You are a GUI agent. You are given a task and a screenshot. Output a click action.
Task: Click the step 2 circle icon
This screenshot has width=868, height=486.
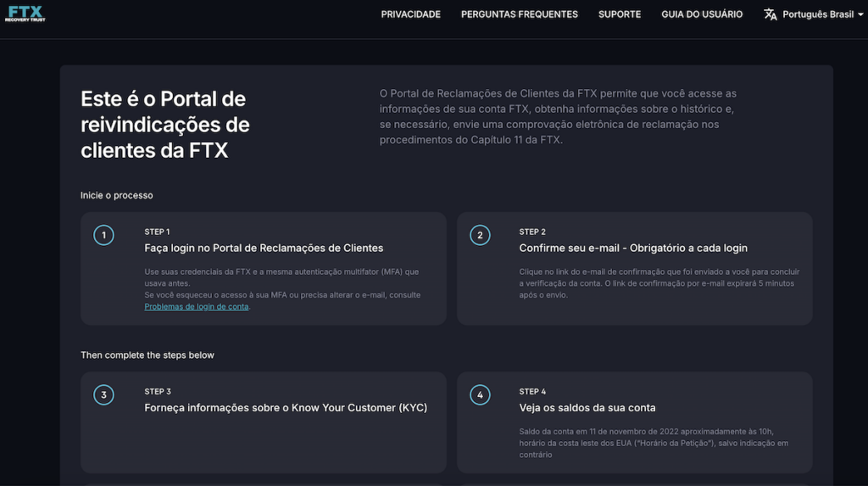click(x=480, y=235)
